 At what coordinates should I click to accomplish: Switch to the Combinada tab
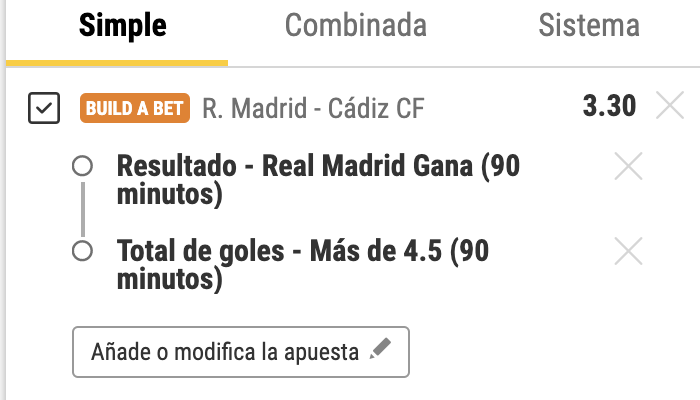[x=356, y=25]
